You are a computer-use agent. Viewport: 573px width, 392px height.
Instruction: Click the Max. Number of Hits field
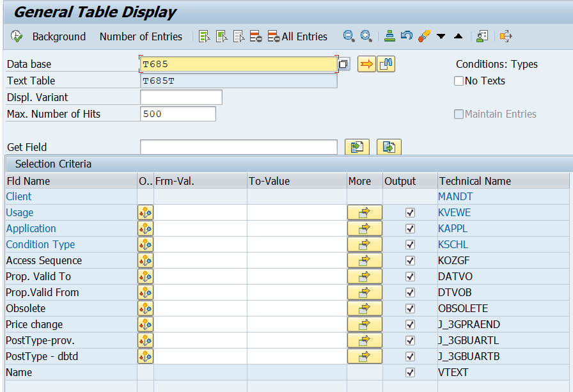coord(178,114)
